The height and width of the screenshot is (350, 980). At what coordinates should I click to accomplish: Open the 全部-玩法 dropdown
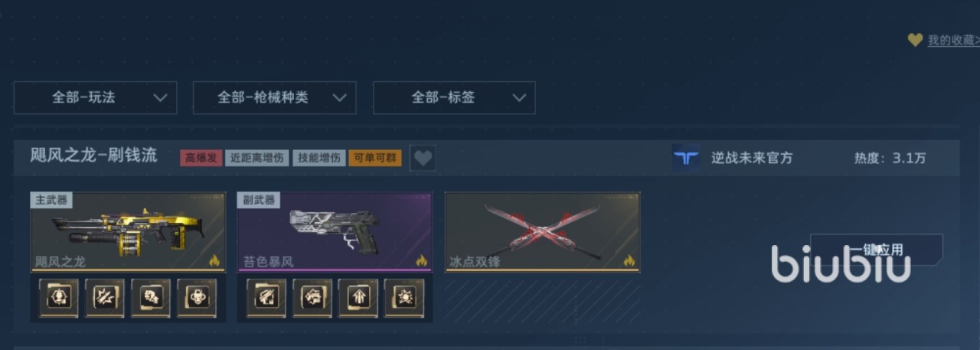[x=96, y=97]
